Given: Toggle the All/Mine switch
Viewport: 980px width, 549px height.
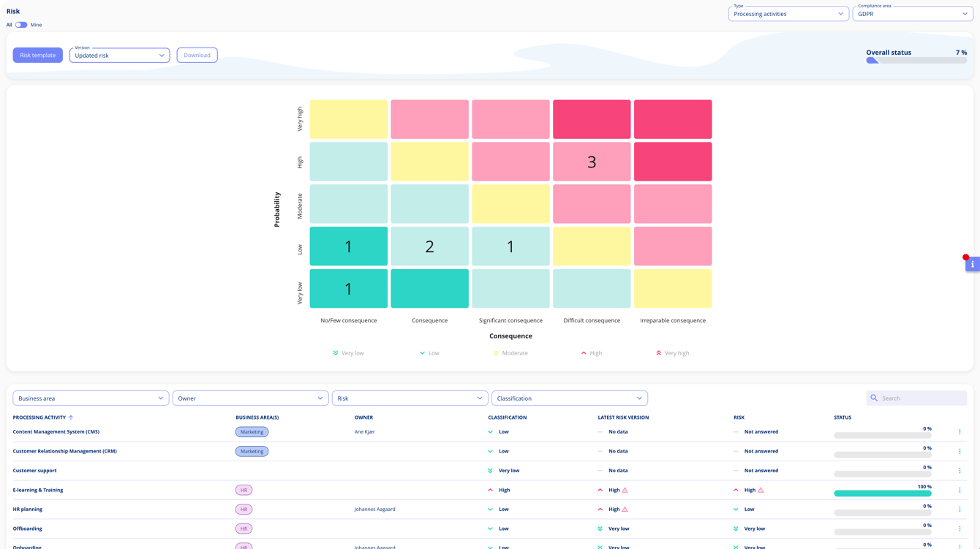Looking at the screenshot, I should (21, 25).
